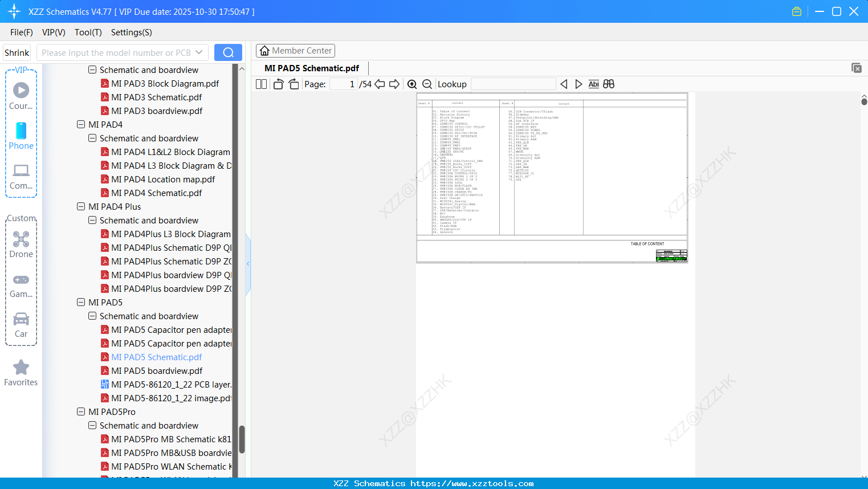Click the zoom out magnifier icon
The image size is (868, 489).
(x=427, y=84)
